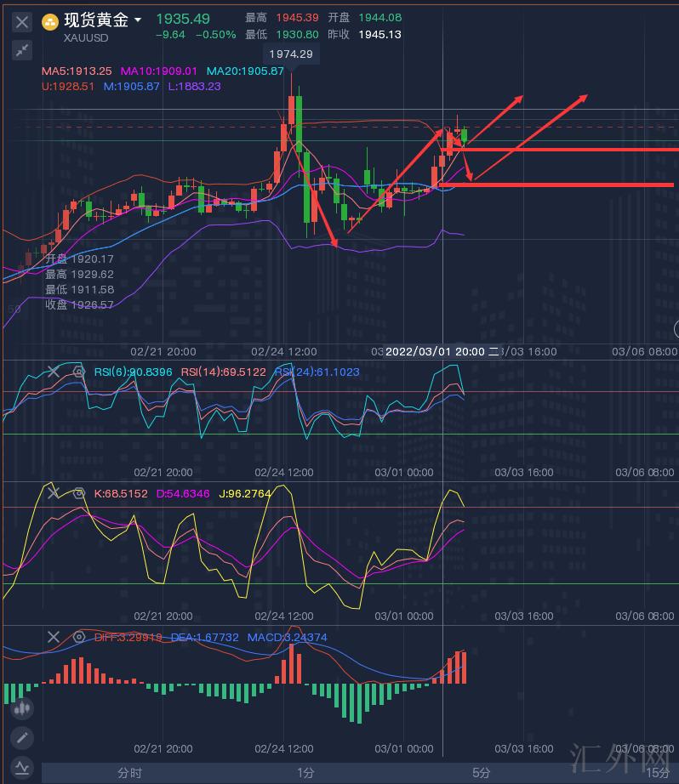
Task: Remove the KDJ indicator panel
Action: tap(54, 493)
